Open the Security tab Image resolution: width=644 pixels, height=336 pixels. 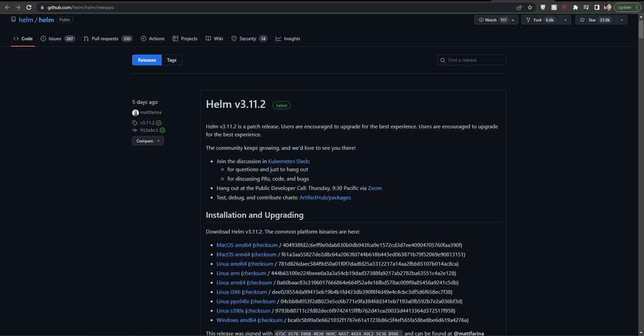249,39
